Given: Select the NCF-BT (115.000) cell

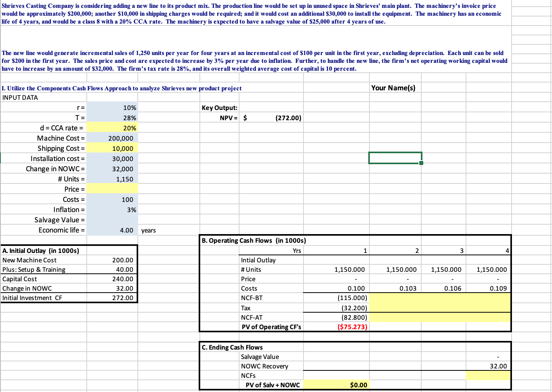Looking at the screenshot, I should coord(336,298).
